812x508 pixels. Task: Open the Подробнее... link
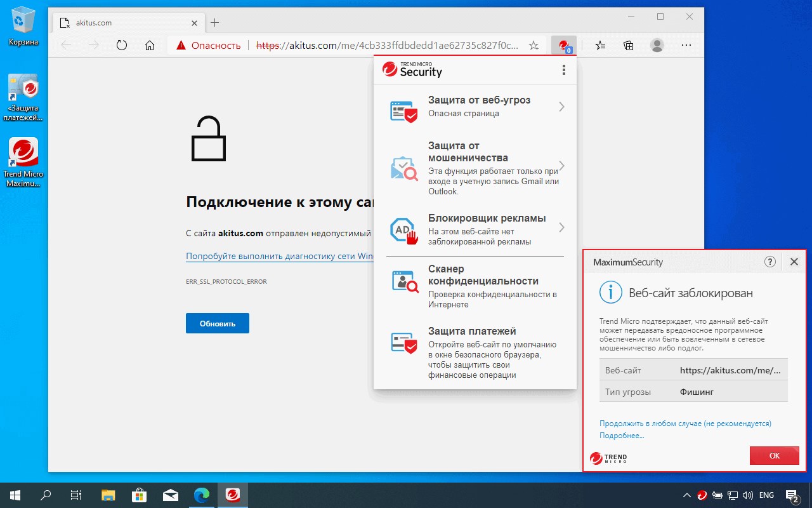coord(622,436)
